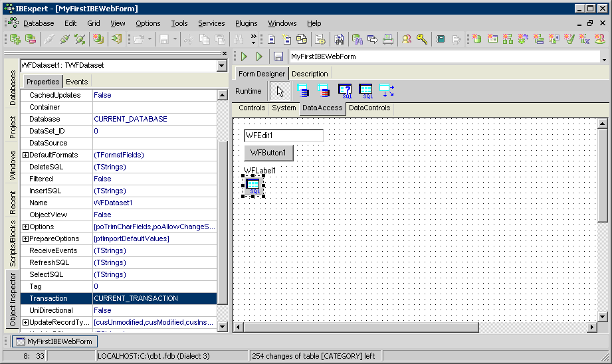This screenshot has height=364, width=612.
Task: Click the database monitor icon with binoculars
Action: click(357, 39)
